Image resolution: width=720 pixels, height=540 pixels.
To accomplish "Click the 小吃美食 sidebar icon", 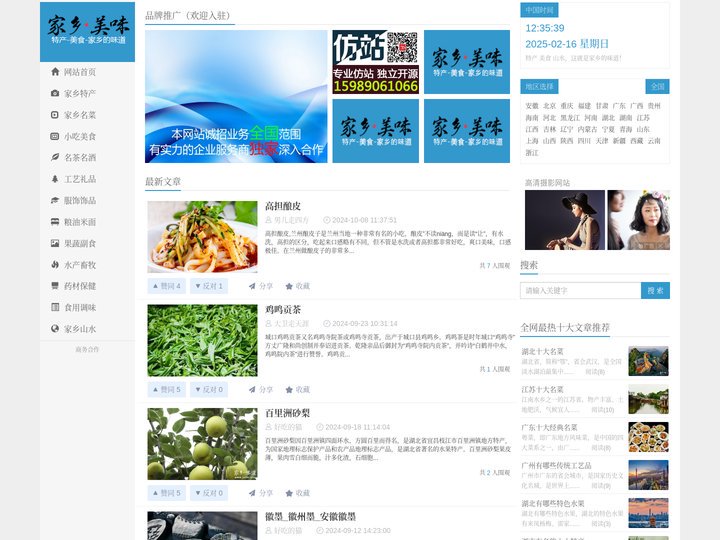I will (55, 136).
